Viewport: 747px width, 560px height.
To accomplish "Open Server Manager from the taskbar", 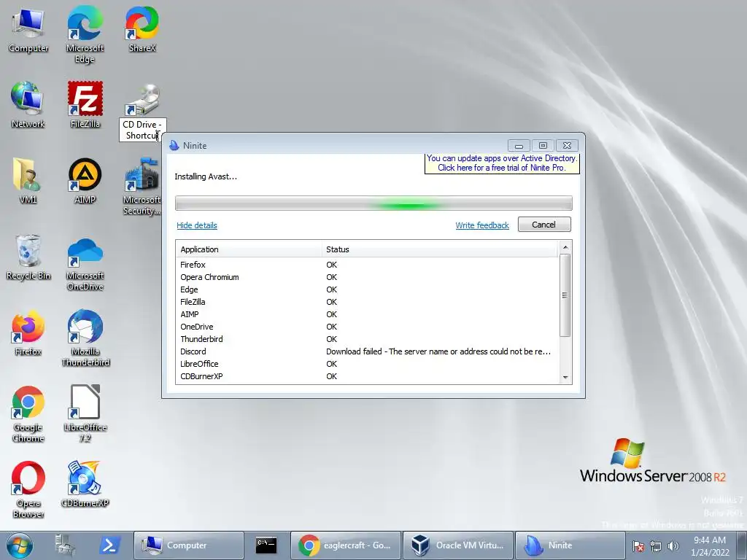I will coord(64,545).
